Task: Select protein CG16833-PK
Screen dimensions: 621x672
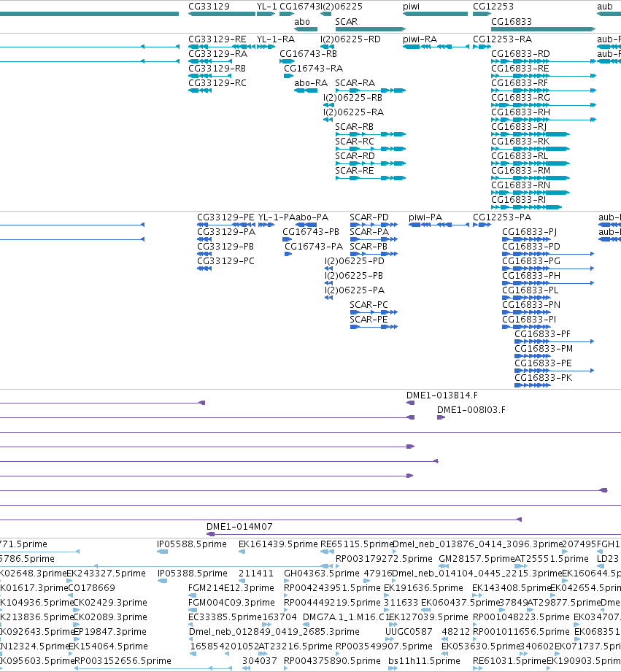Action: click(x=543, y=377)
